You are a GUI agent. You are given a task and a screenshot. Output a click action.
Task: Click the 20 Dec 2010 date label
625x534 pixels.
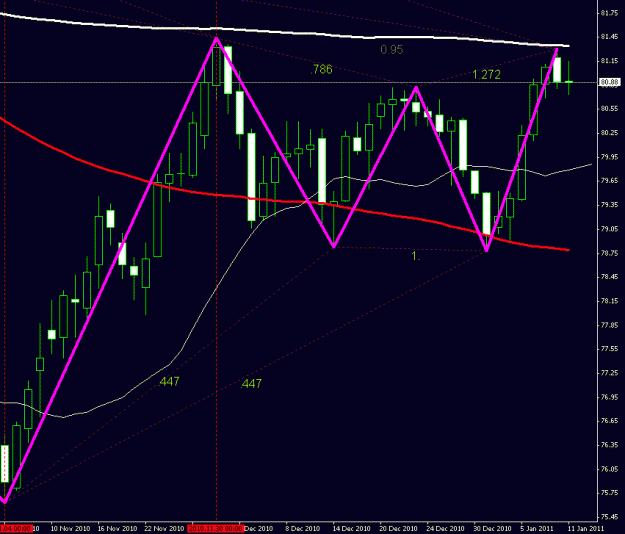[x=399, y=529]
